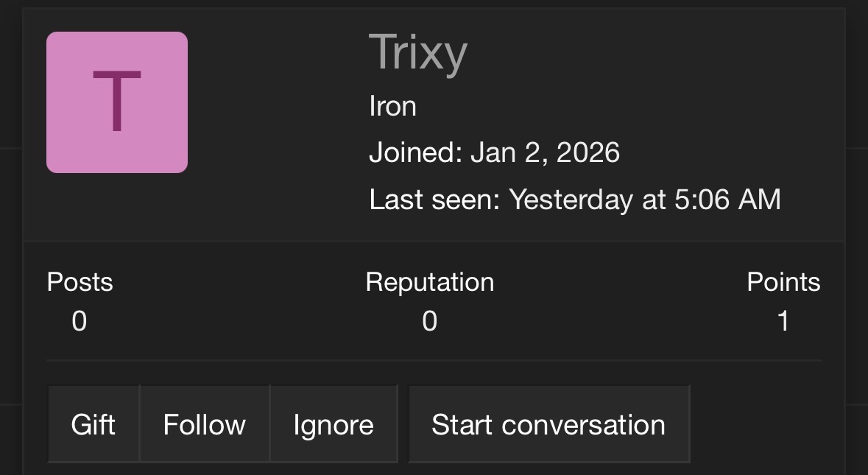Click the word Yesterday in last seen
The height and width of the screenshot is (475, 868).
point(571,200)
